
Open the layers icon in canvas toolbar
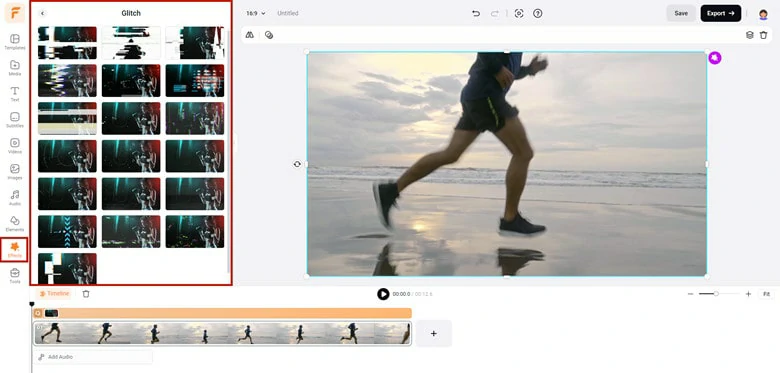750,35
